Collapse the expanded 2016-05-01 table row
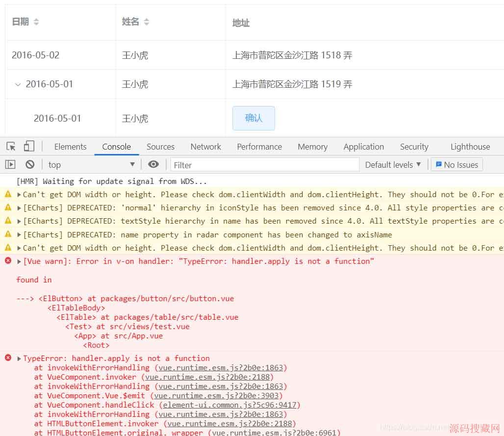The width and height of the screenshot is (504, 436). click(x=18, y=84)
